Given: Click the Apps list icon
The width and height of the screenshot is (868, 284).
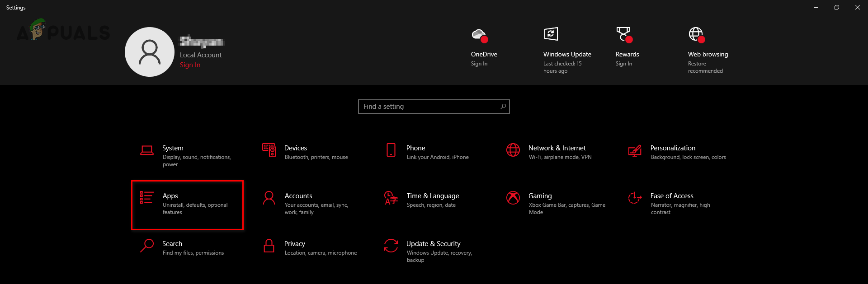Looking at the screenshot, I should point(146,198).
